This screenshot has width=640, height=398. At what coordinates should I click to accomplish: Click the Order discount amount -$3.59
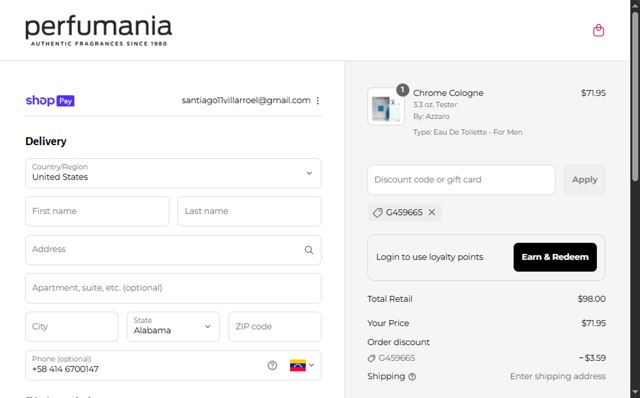(592, 358)
